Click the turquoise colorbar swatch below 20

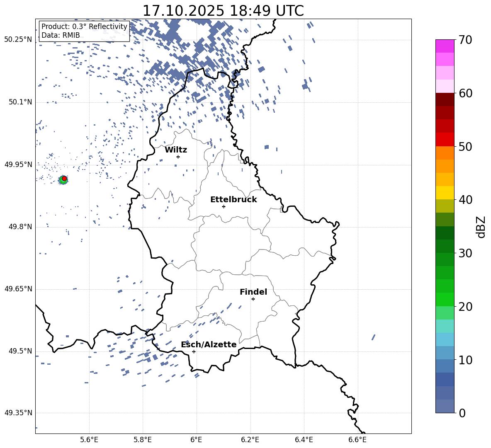(445, 326)
